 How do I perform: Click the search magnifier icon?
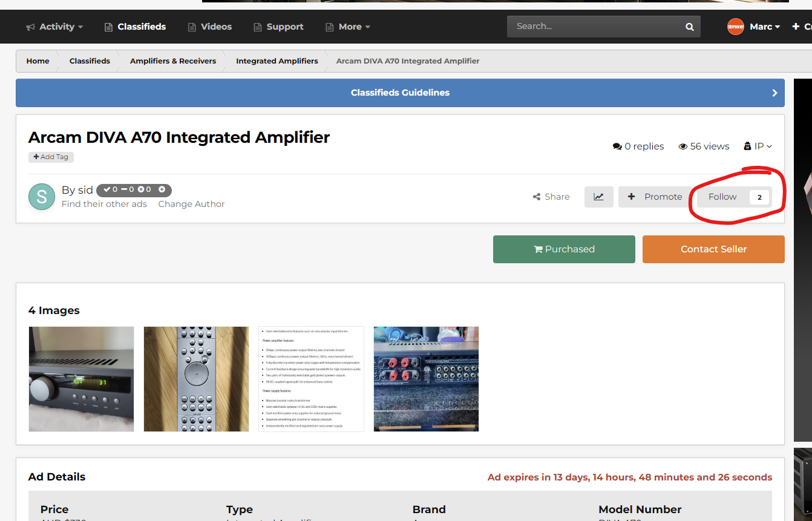coord(689,27)
